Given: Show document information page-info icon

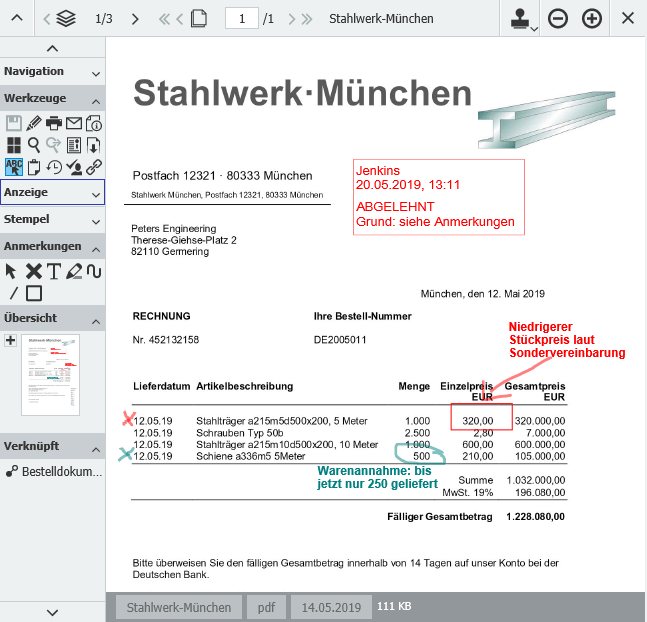Looking at the screenshot, I should pos(94,123).
